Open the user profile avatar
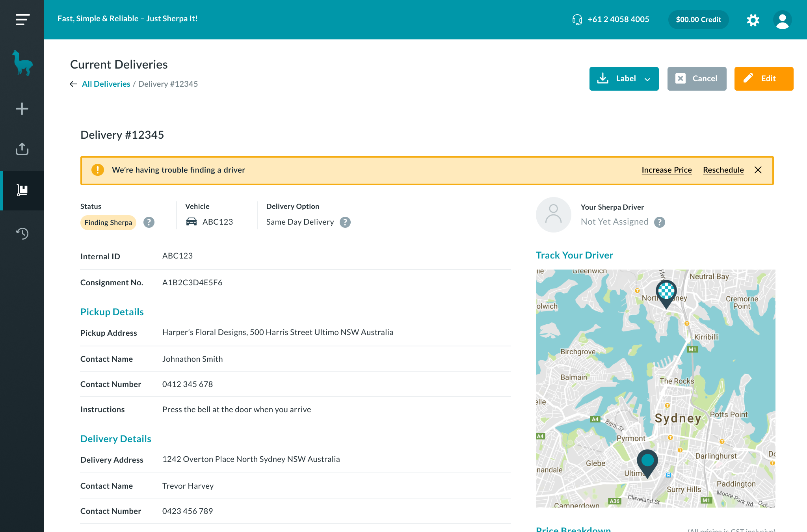This screenshot has width=807, height=532. click(782, 20)
